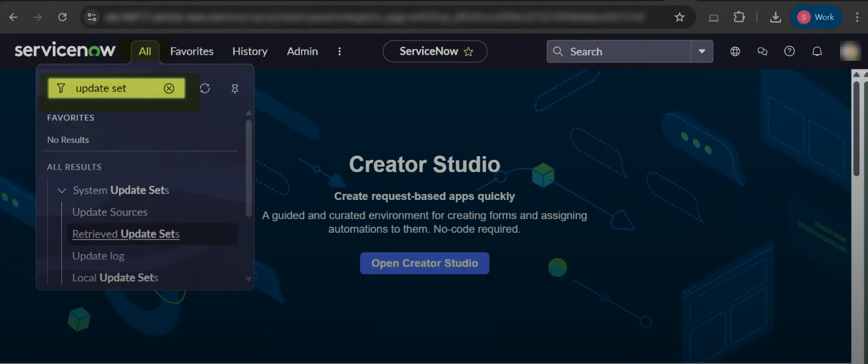Open the History menu
The image size is (868, 364).
(249, 52)
